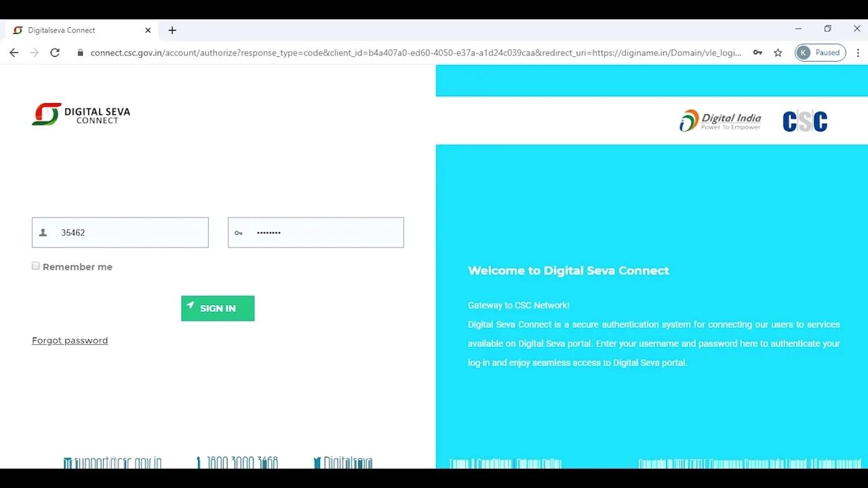This screenshot has width=868, height=488.
Task: Restore down the browser window
Action: pyautogui.click(x=827, y=28)
